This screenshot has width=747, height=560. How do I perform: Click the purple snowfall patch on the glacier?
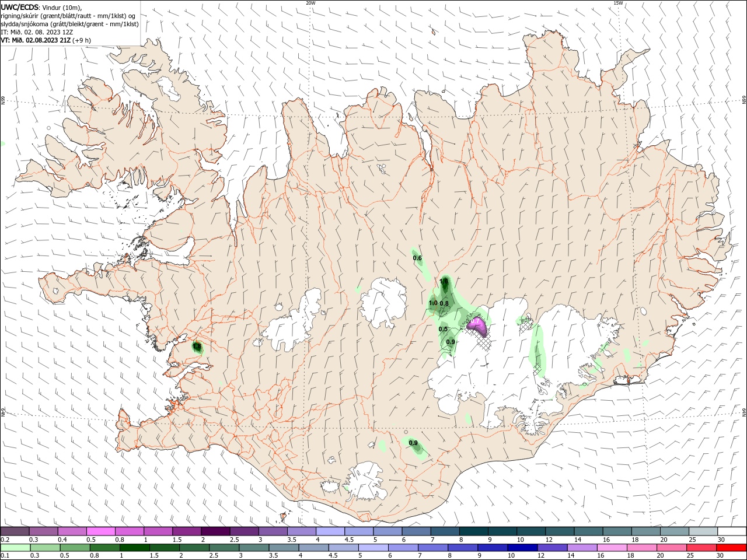pos(478,327)
